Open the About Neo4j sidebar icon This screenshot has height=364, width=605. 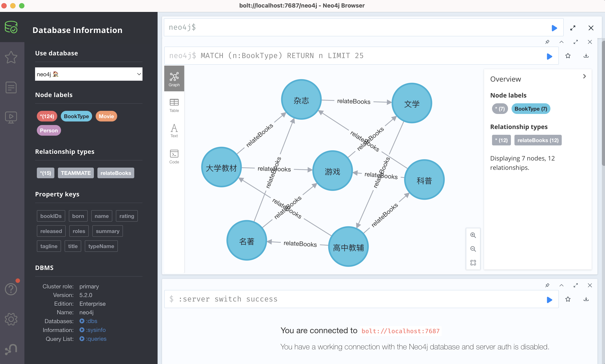tap(11, 349)
